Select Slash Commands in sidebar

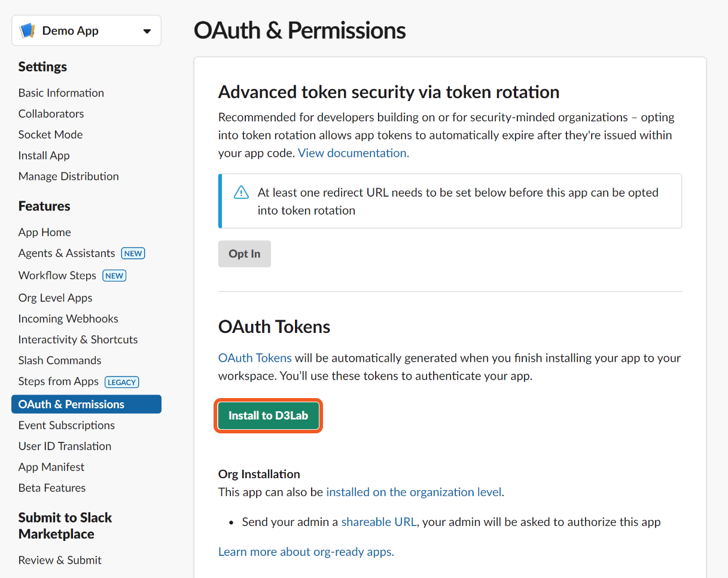click(x=60, y=360)
